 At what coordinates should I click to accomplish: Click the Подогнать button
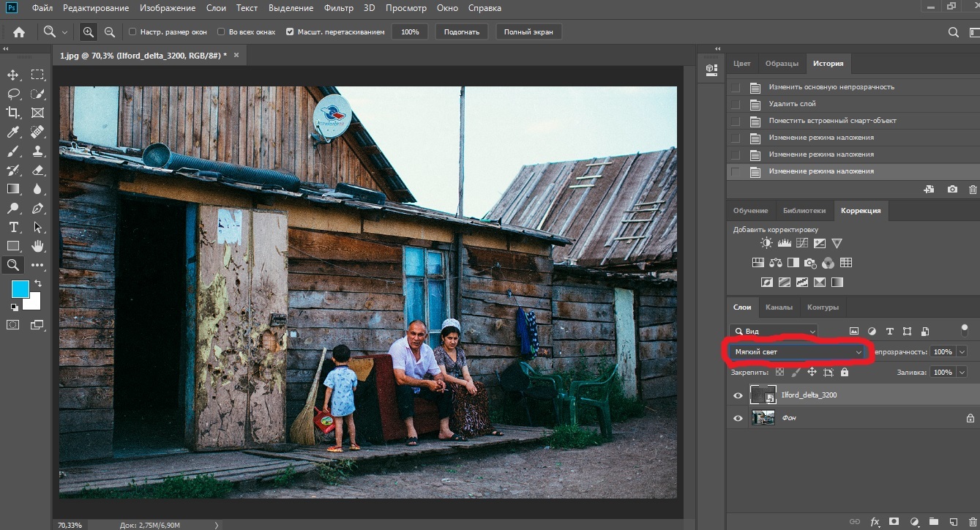[462, 32]
